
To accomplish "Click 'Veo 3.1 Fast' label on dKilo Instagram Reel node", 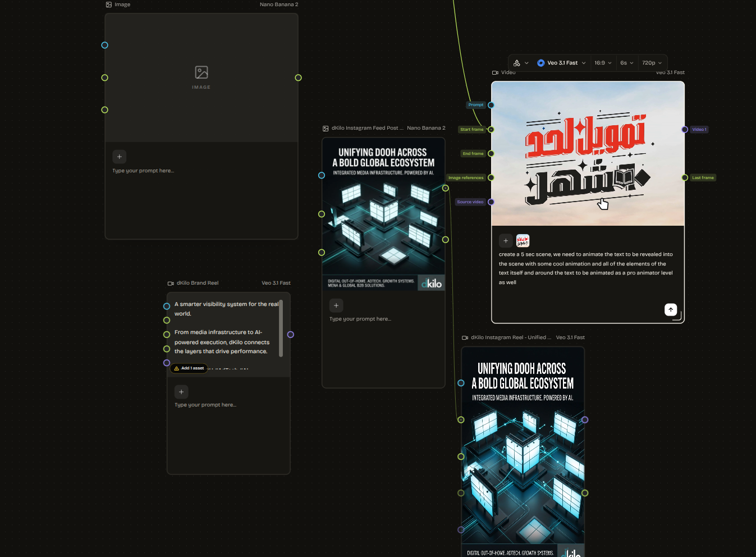I will pyautogui.click(x=570, y=338).
